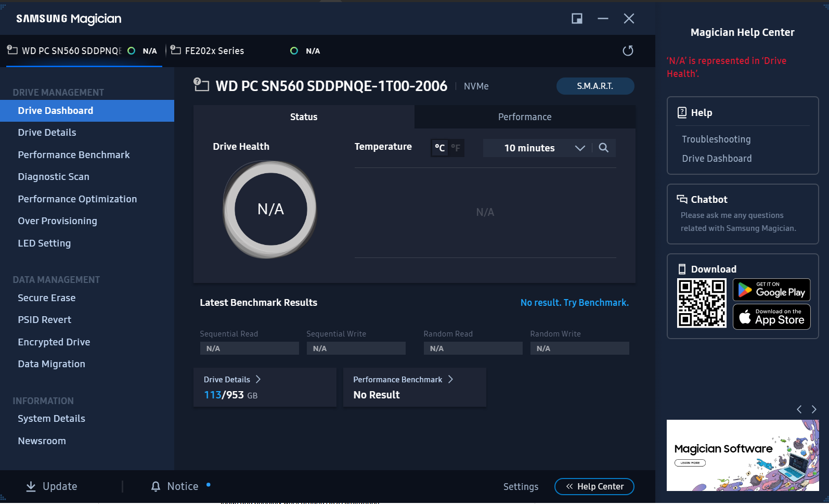Screen dimensions: 829x504
Task: Switch to the Performance tab
Action: (x=524, y=117)
